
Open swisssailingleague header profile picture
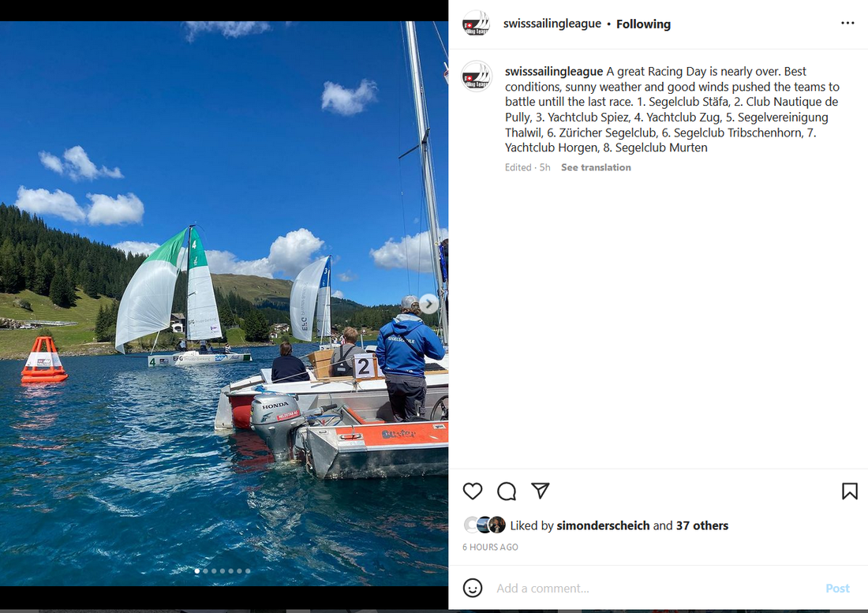click(476, 24)
